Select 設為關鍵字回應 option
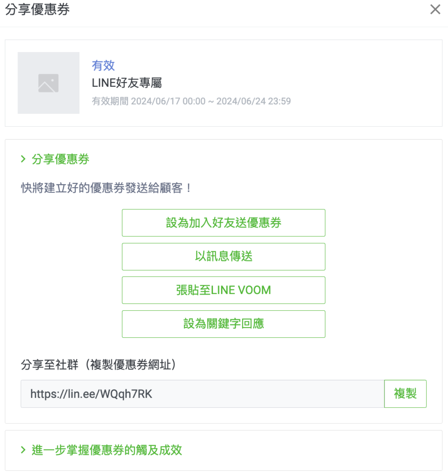Screen dimensions: 448x476 click(x=223, y=324)
